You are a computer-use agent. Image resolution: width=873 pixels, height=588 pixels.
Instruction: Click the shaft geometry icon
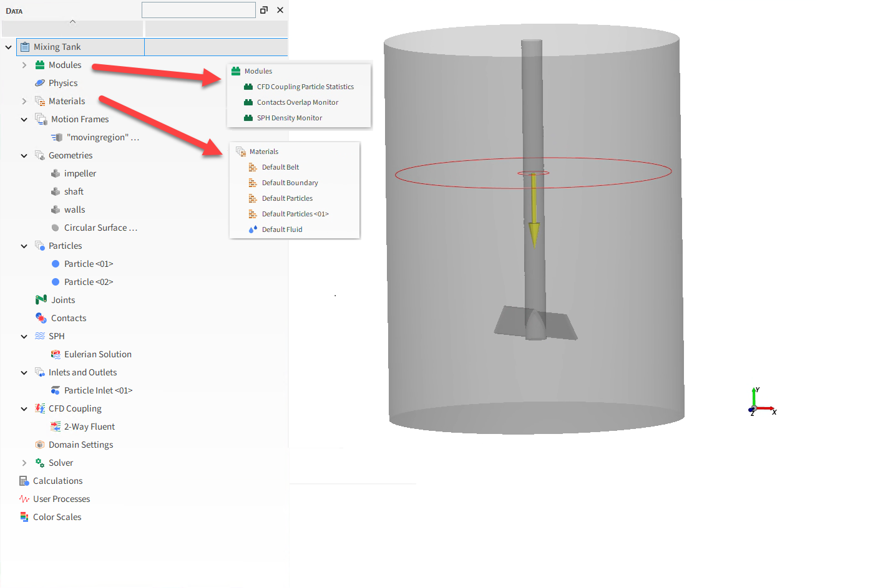click(x=56, y=191)
